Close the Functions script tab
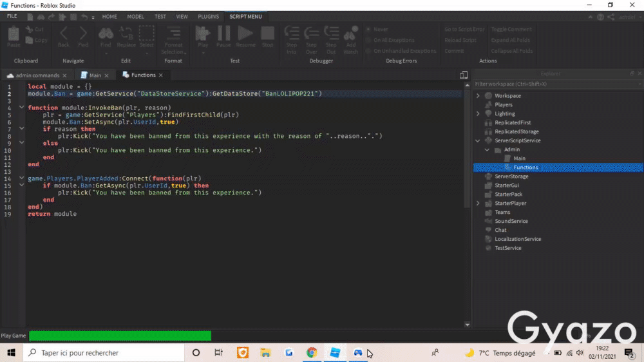This screenshot has width=644, height=362. (x=161, y=75)
